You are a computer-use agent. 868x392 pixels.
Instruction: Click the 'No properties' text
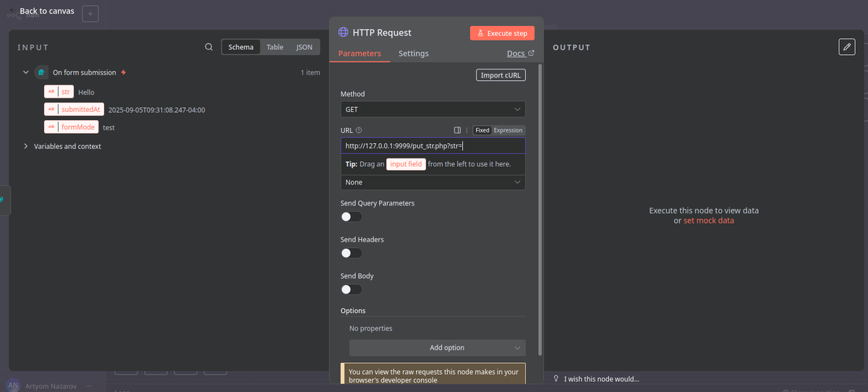coord(371,328)
